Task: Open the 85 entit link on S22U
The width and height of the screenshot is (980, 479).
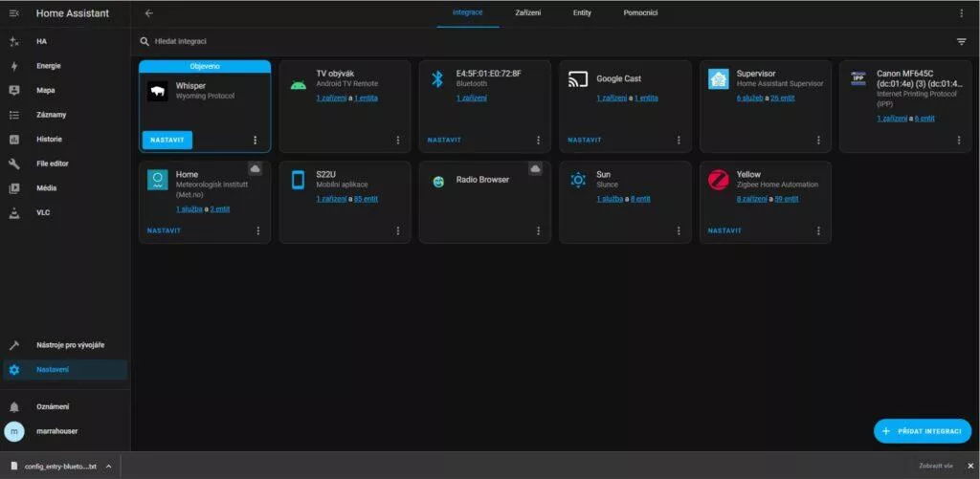Action: [x=366, y=199]
